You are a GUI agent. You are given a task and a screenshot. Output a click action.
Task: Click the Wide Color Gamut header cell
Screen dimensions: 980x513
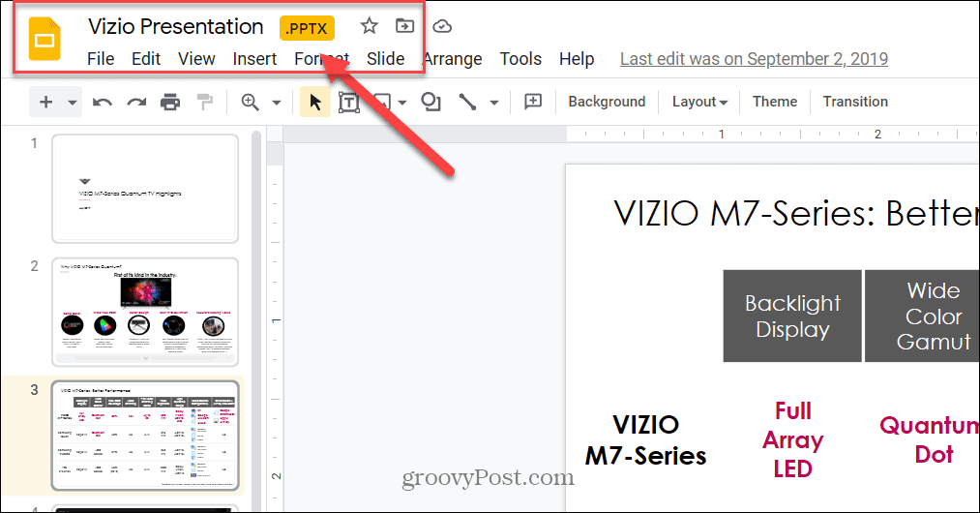pos(923,316)
